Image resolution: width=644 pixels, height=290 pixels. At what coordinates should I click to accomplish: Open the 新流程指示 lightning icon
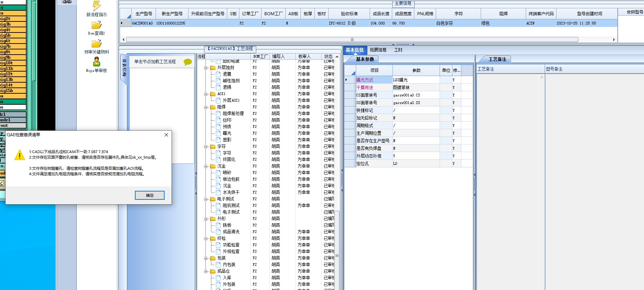pyautogui.click(x=96, y=6)
